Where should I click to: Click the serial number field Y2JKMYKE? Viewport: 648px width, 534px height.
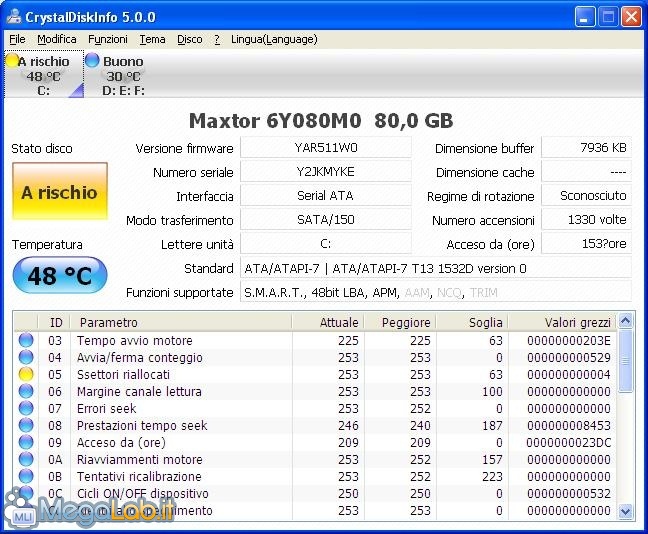(326, 172)
